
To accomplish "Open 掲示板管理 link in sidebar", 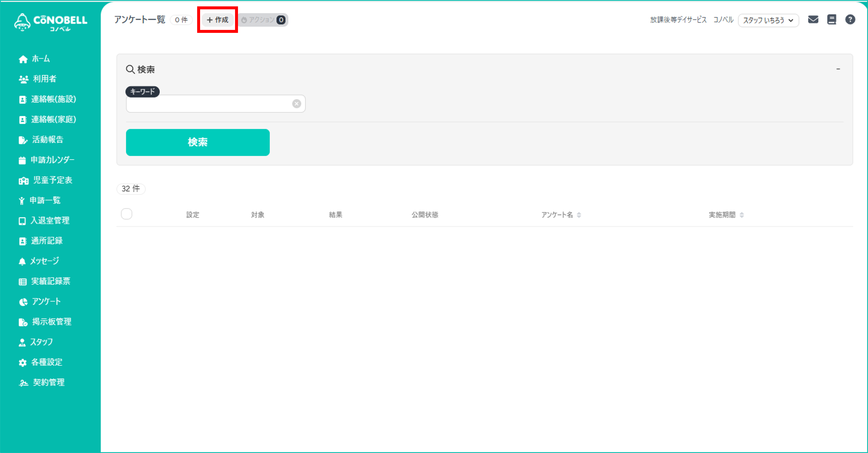I will [52, 322].
